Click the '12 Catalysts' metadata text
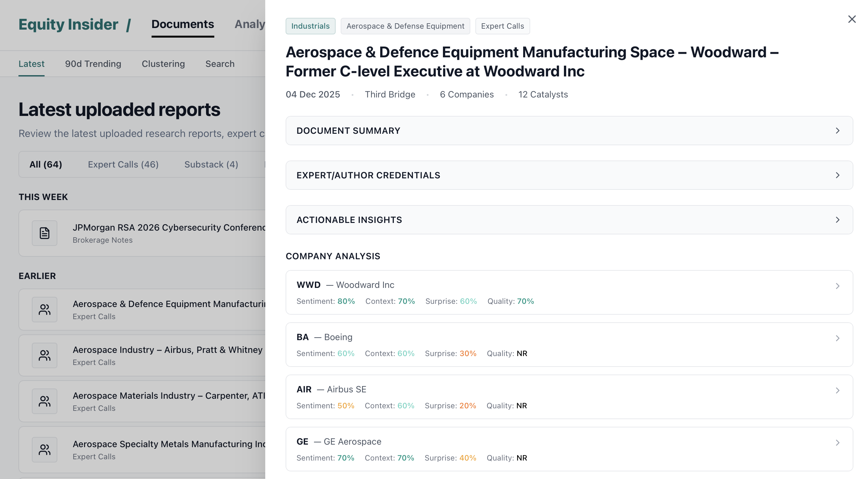 pos(543,94)
